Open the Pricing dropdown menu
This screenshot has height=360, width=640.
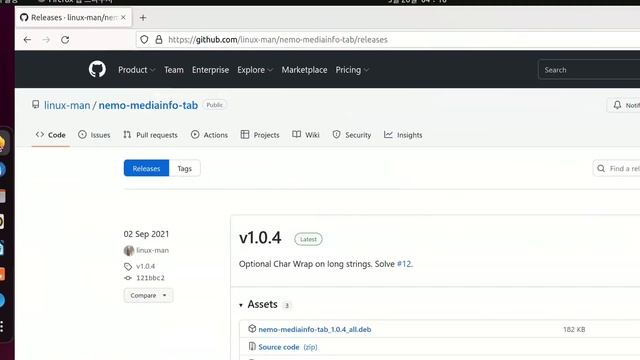click(352, 70)
